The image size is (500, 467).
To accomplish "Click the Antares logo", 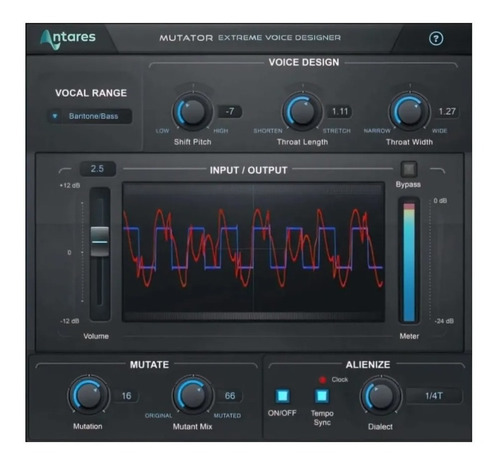I will (68, 39).
